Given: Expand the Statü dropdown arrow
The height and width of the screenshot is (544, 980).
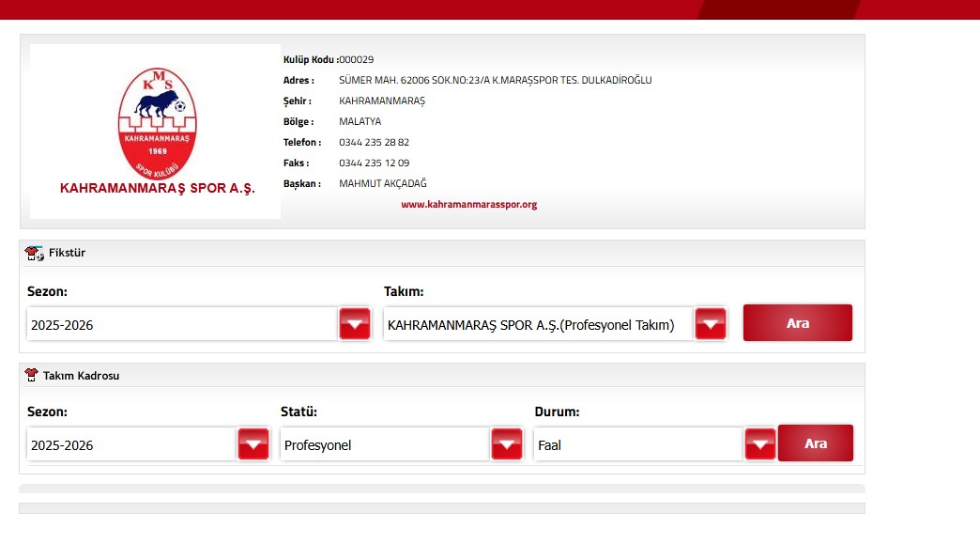Looking at the screenshot, I should tap(507, 444).
